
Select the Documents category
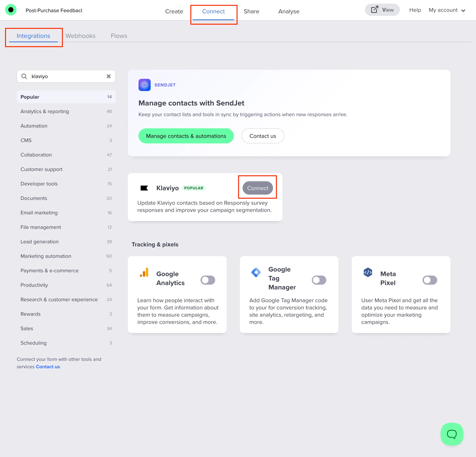[66, 198]
